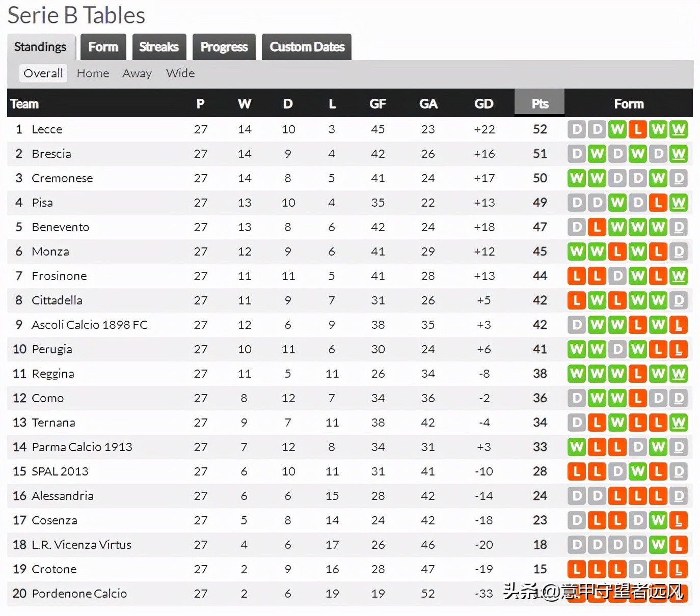This screenshot has width=700, height=616.
Task: Switch to the Streaks tab
Action: click(159, 47)
